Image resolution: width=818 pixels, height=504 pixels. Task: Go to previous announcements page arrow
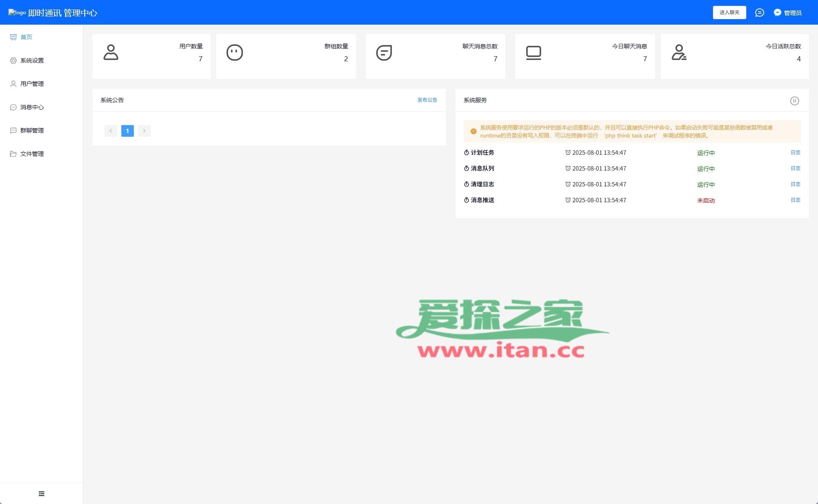click(x=111, y=131)
